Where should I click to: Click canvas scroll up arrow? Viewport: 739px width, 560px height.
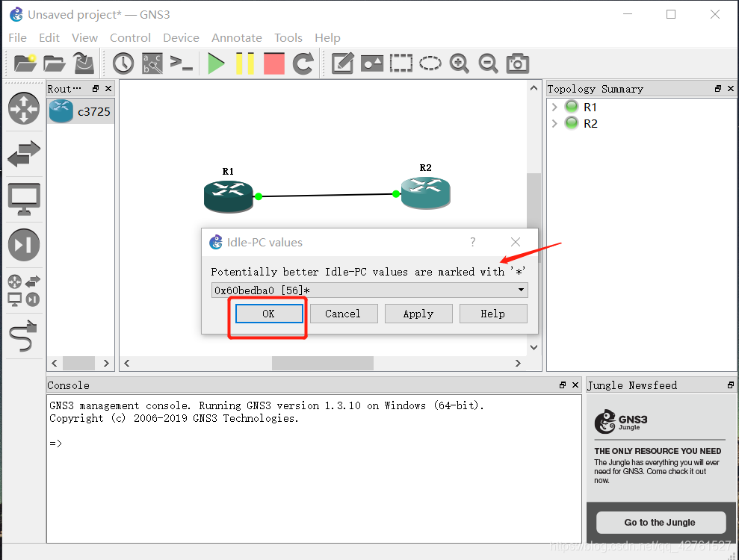pyautogui.click(x=534, y=88)
